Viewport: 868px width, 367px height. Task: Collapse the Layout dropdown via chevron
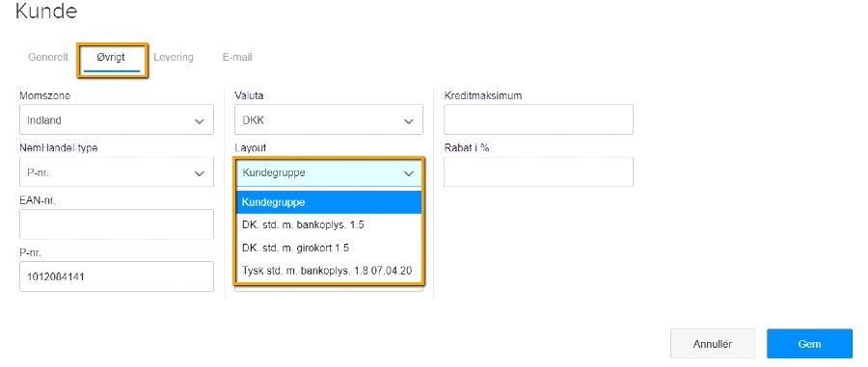[409, 173]
